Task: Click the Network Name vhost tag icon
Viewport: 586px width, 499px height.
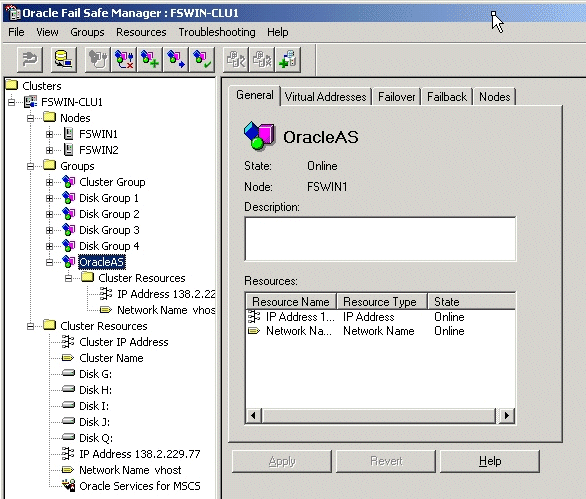Action: [x=68, y=470]
